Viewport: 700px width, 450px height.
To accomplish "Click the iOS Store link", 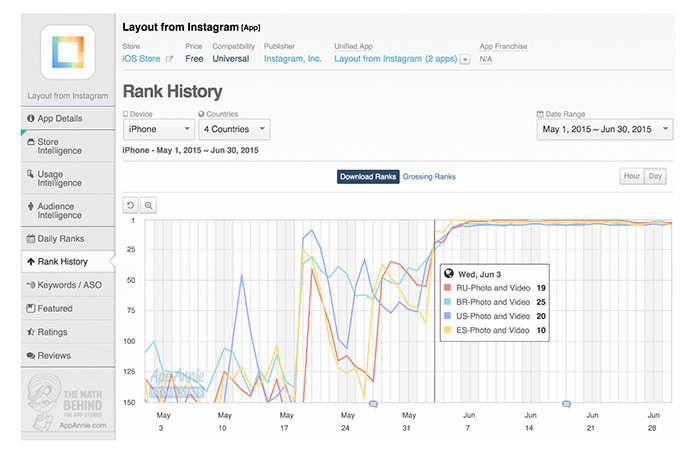I will click(141, 58).
